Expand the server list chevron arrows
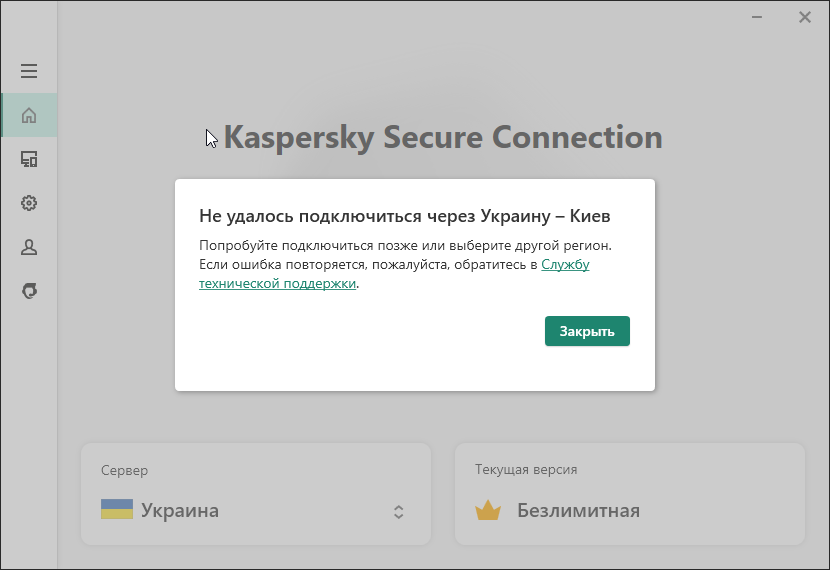Image resolution: width=830 pixels, height=570 pixels. point(398,511)
